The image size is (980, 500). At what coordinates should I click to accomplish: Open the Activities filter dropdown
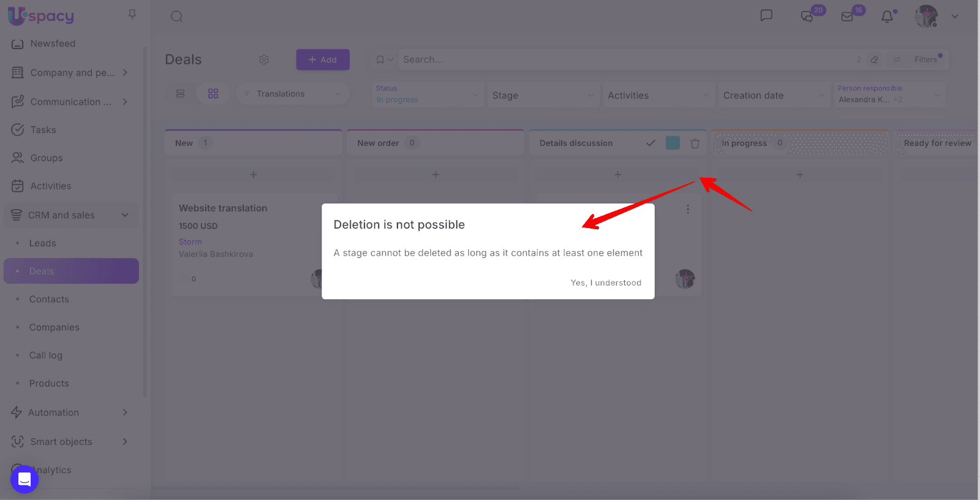pyautogui.click(x=658, y=95)
